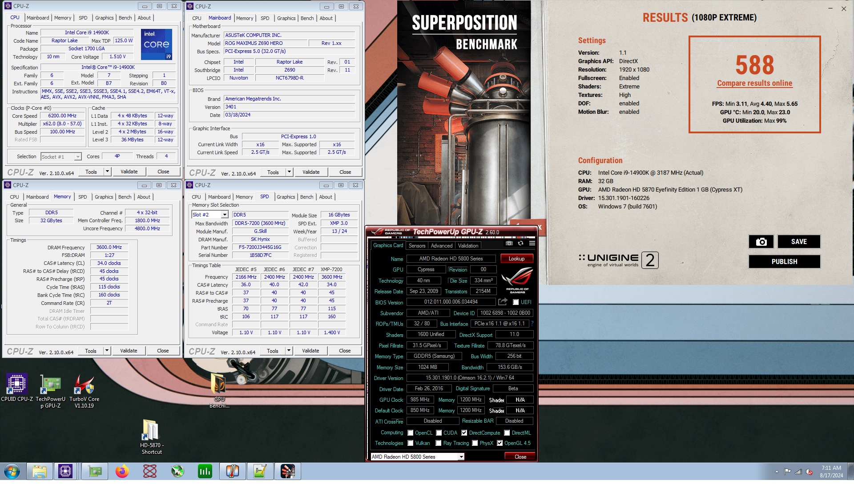Open the AMD Radeon HD 5800 Series GPU selector
The height and width of the screenshot is (504, 854).
pyautogui.click(x=418, y=457)
